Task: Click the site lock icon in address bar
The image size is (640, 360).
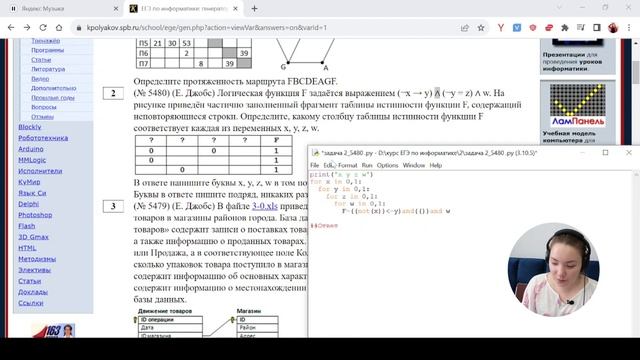Action: tap(79, 28)
